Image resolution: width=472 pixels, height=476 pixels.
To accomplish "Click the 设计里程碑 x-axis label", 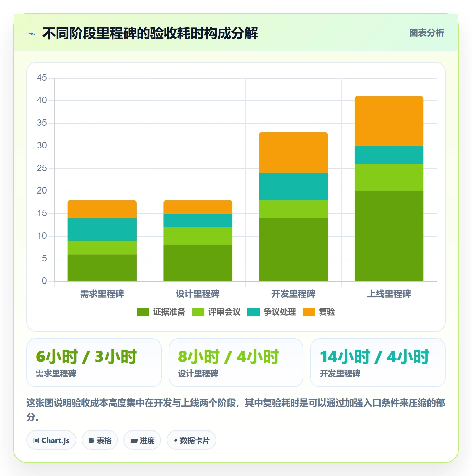I will pos(198,294).
